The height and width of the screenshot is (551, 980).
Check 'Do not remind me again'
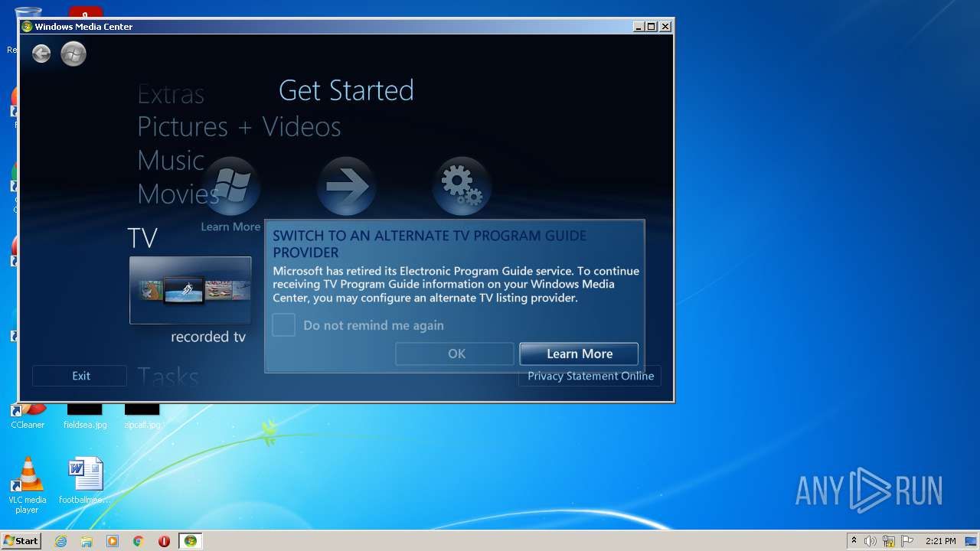tap(284, 325)
